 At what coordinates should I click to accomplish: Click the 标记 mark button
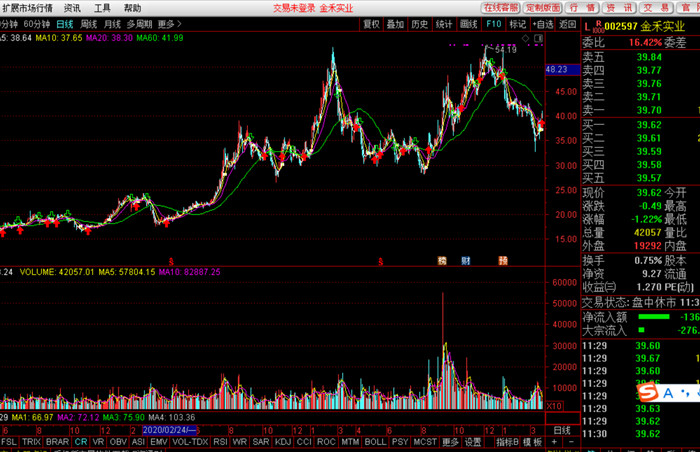[x=517, y=23]
